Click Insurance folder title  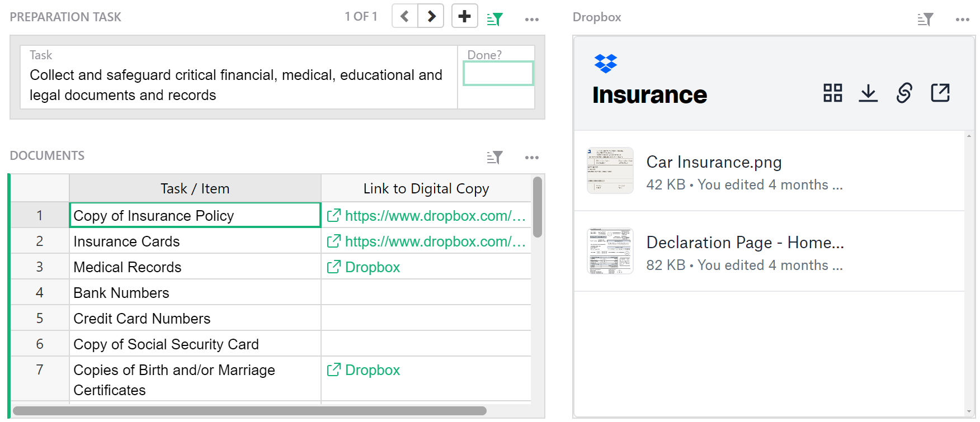[x=649, y=95]
